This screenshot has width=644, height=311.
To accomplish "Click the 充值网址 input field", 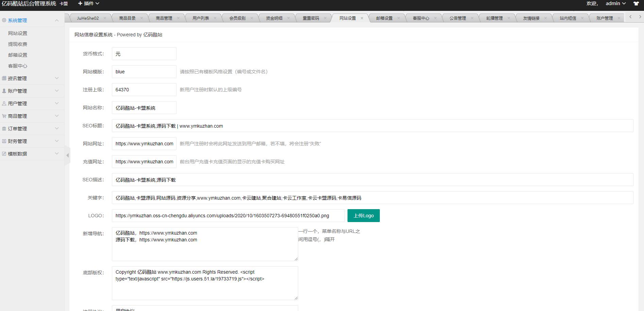I will pyautogui.click(x=144, y=162).
